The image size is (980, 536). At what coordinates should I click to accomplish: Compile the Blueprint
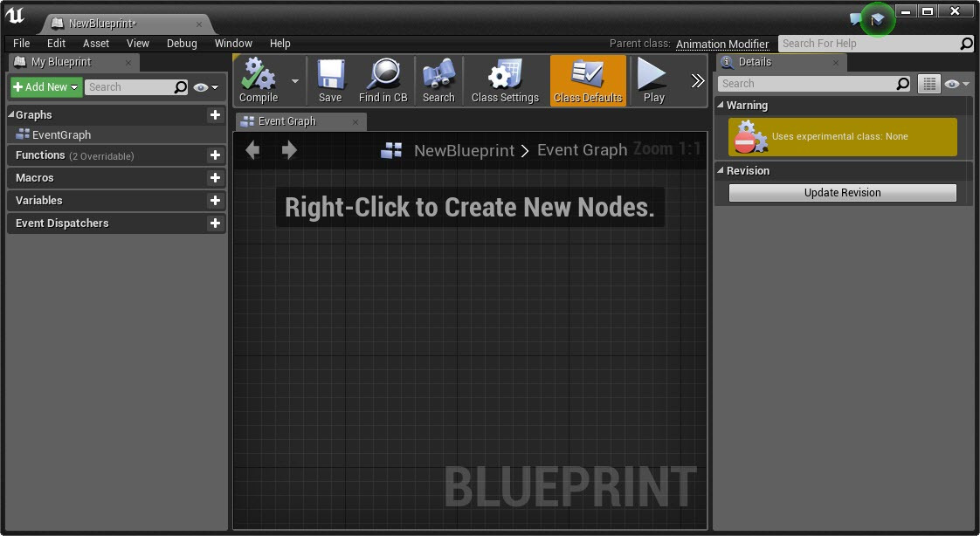click(x=259, y=80)
